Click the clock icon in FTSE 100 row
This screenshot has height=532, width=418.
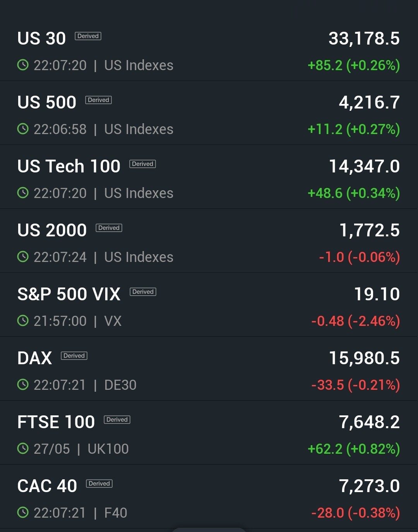(23, 449)
